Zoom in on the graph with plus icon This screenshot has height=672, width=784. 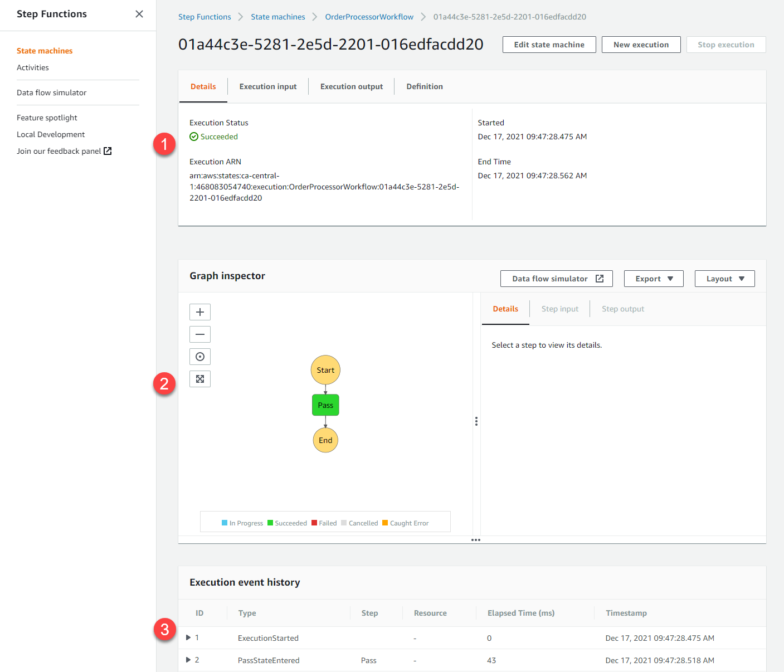coord(200,312)
